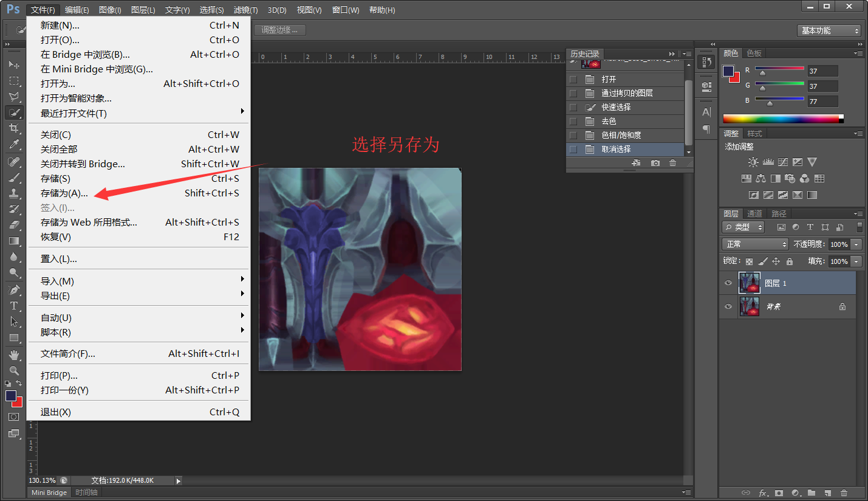Hide 图层 1 with eye icon
This screenshot has width=868, height=501.
tap(728, 283)
